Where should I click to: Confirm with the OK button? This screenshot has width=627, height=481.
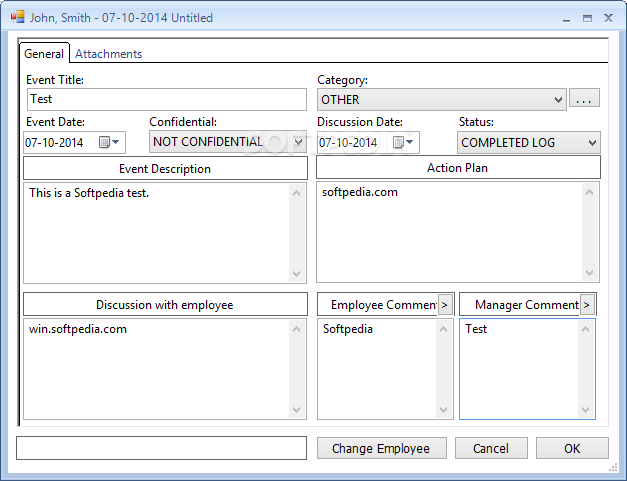(x=572, y=448)
